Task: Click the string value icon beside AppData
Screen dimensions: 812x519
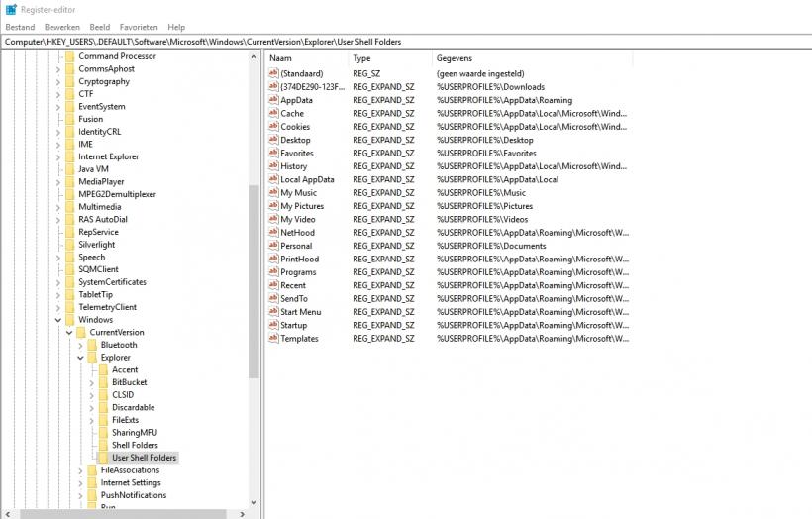Action: pos(273,100)
